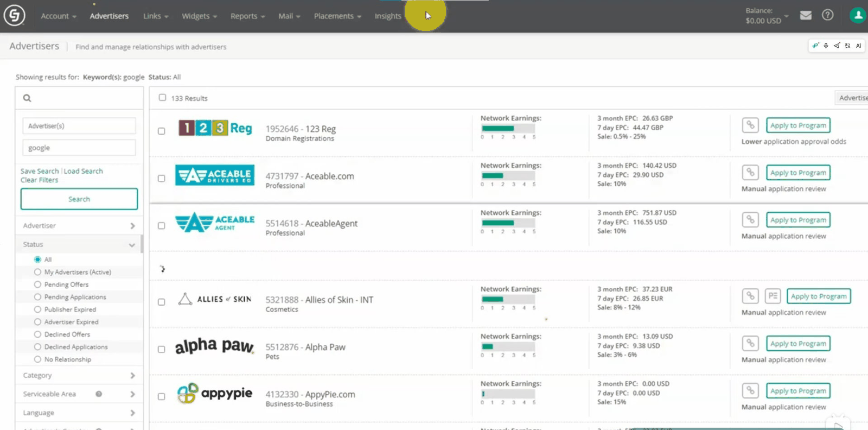Check the box for Alpha Paw
Screen dimensions: 868x430
(x=161, y=349)
